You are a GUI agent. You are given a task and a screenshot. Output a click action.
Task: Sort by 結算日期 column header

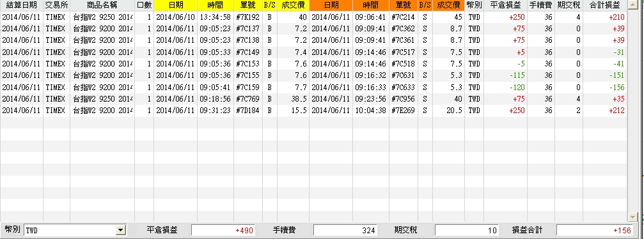(x=21, y=5)
